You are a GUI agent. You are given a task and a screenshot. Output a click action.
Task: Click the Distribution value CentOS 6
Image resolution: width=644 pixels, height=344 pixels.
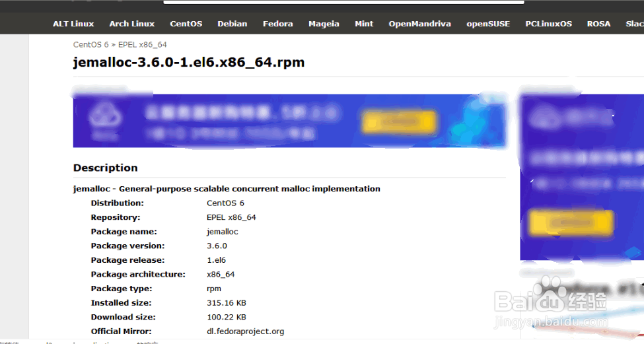[225, 203]
